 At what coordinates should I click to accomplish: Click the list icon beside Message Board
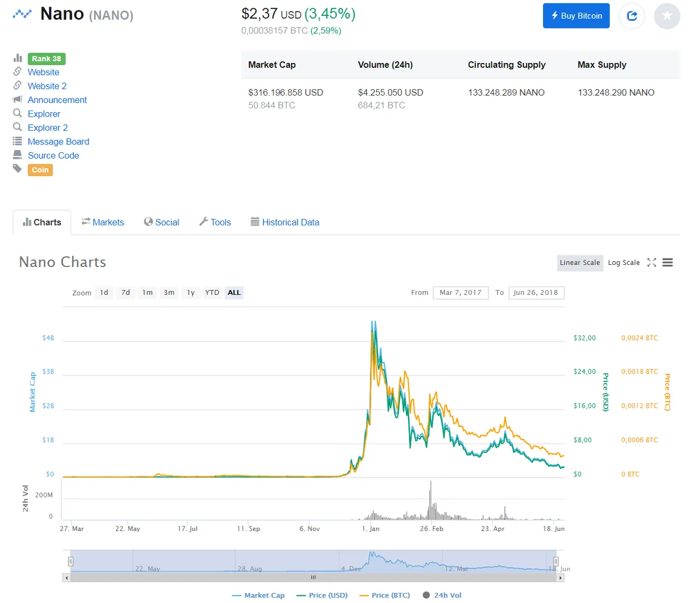(x=17, y=141)
